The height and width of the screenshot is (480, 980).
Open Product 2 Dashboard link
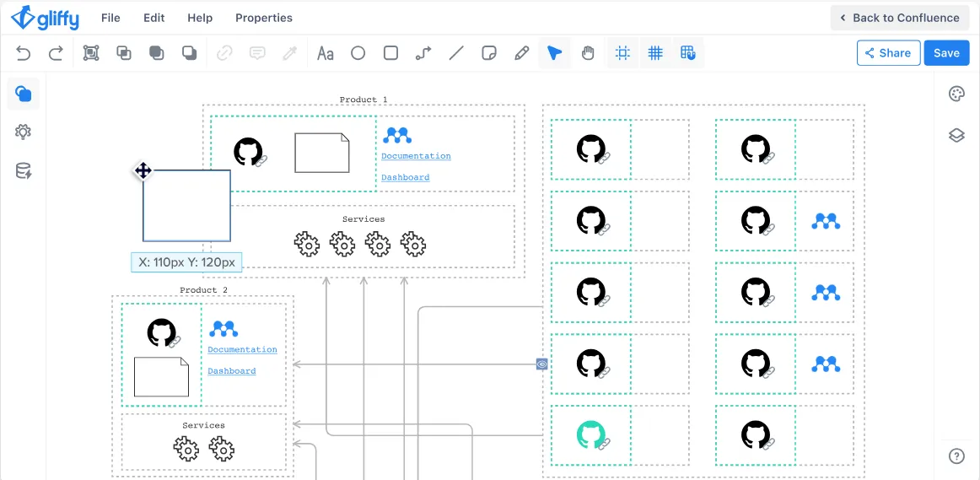(232, 371)
